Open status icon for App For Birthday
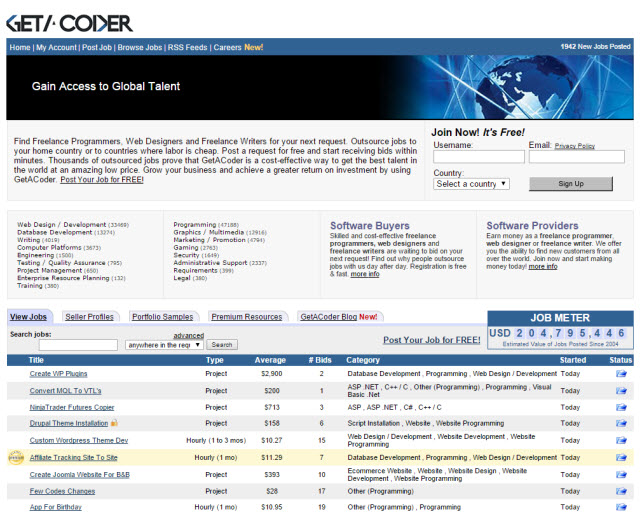The height and width of the screenshot is (515, 640). [x=621, y=507]
